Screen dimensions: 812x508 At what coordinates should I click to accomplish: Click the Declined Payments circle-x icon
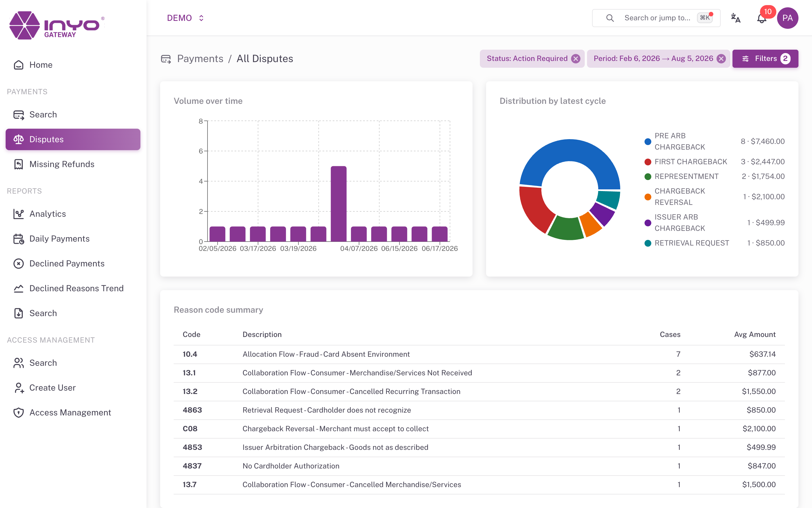[x=18, y=264]
